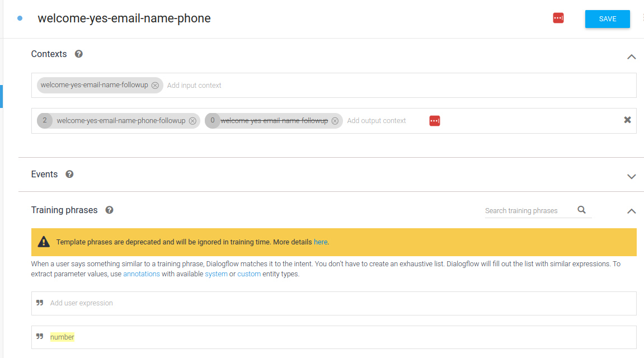Click the blue intent priority dot
The height and width of the screenshot is (358, 644).
(x=20, y=18)
